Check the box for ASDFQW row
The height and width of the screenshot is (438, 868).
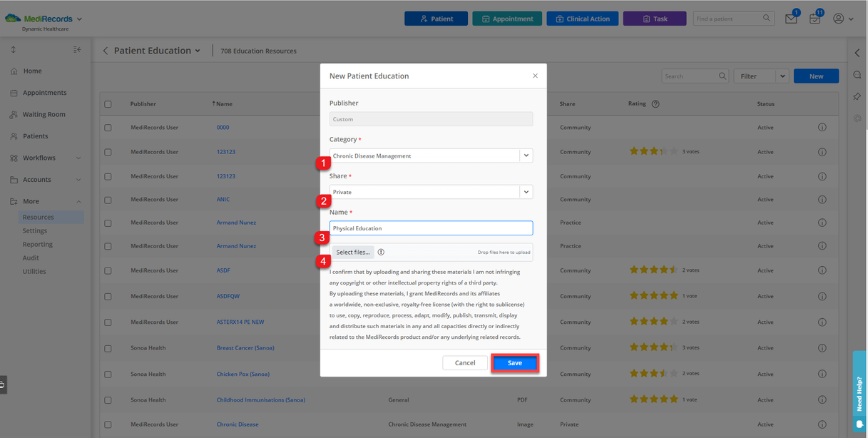(x=108, y=296)
